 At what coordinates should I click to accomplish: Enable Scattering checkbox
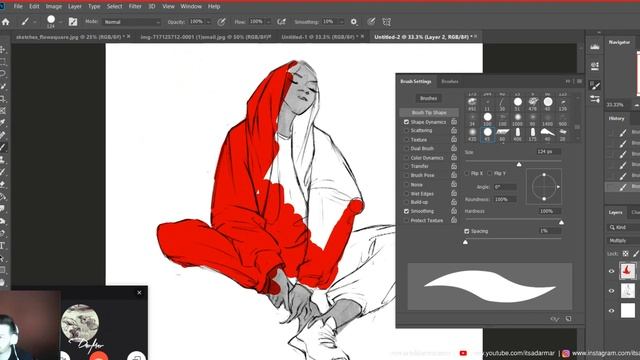click(406, 130)
